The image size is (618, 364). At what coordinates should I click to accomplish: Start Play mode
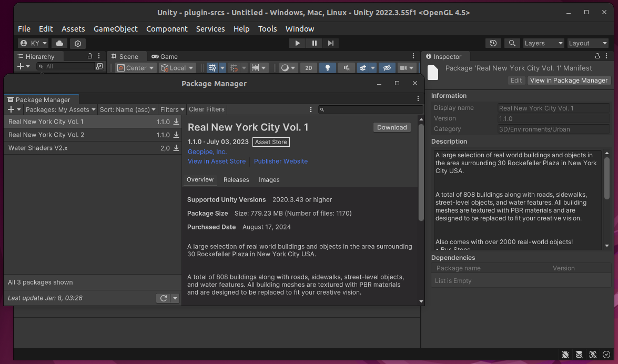[x=298, y=43]
